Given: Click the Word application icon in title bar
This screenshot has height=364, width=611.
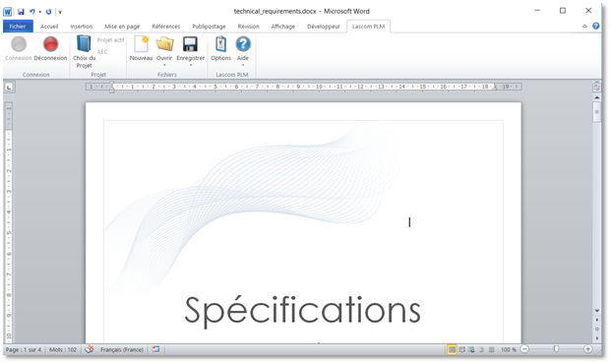Looking at the screenshot, I should (8, 12).
